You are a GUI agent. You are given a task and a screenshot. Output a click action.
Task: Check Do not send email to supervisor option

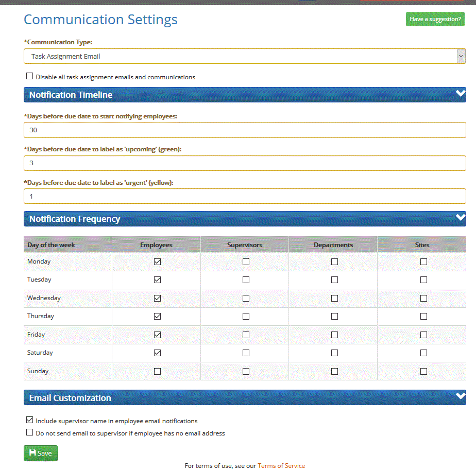pyautogui.click(x=30, y=432)
